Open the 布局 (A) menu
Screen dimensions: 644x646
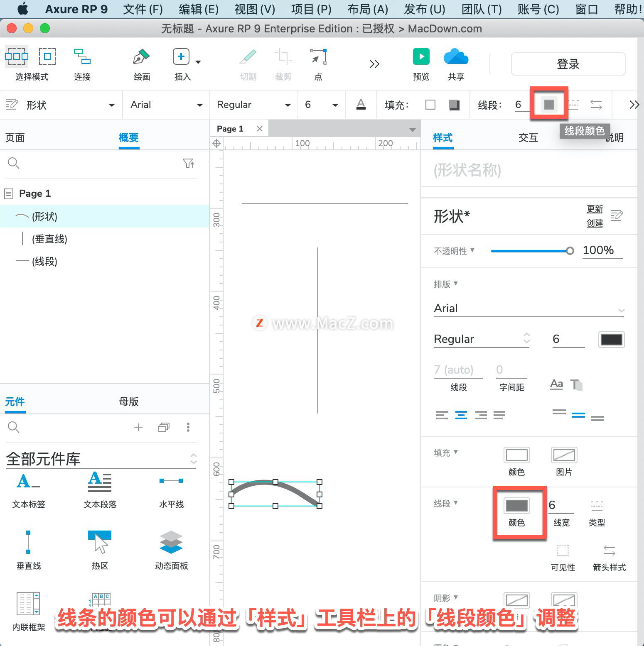[x=368, y=9]
